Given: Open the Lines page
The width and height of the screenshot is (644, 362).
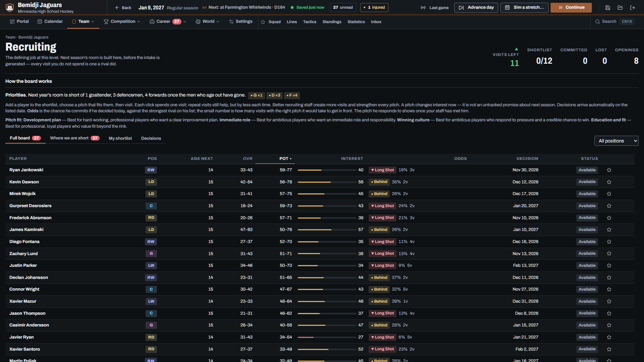Looking at the screenshot, I should click(292, 22).
